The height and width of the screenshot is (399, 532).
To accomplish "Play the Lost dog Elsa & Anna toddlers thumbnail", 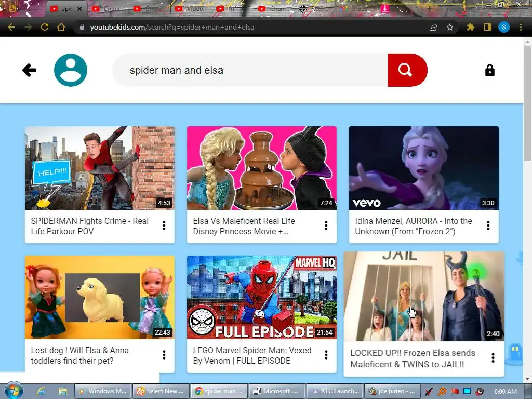I will coord(100,298).
